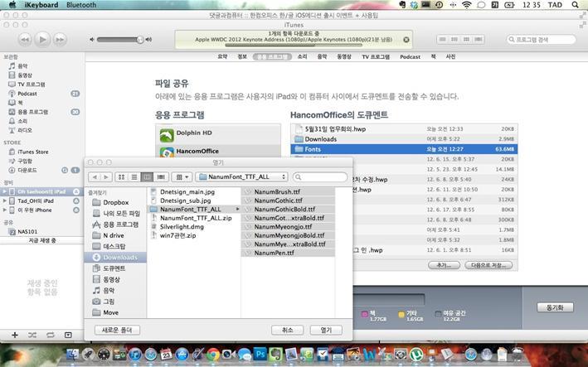Toggle repeat in iTunes bottom bar
Viewport: 588px width, 367px height.
click(x=50, y=335)
